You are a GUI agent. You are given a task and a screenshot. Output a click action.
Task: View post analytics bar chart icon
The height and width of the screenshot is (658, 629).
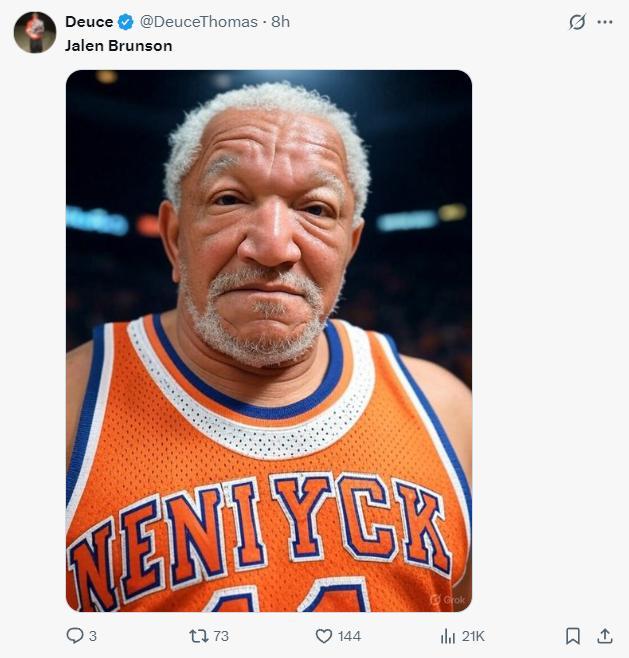pos(448,636)
